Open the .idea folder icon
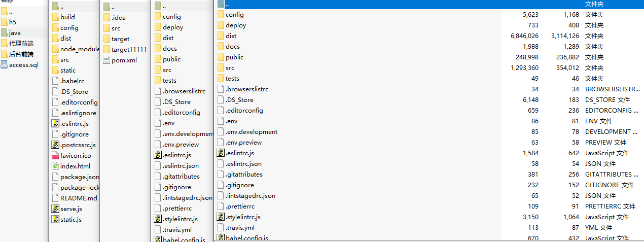This screenshot has width=644, height=242. click(x=106, y=18)
